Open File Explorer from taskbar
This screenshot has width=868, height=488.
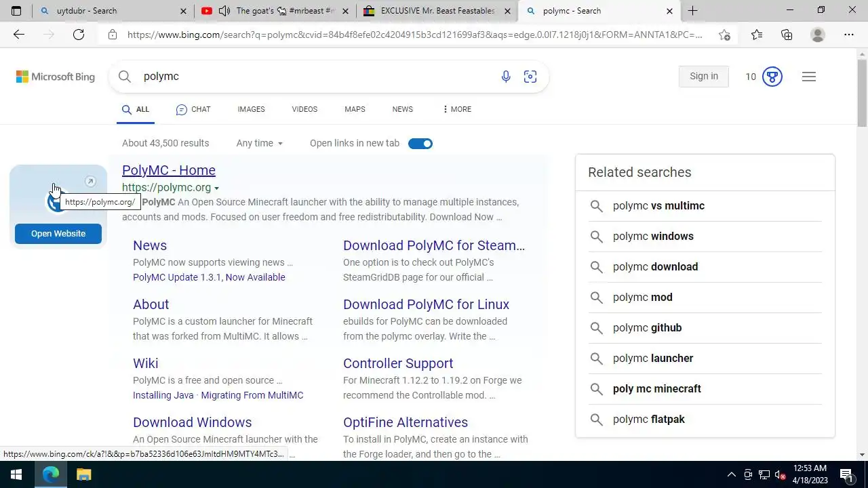[x=84, y=474]
